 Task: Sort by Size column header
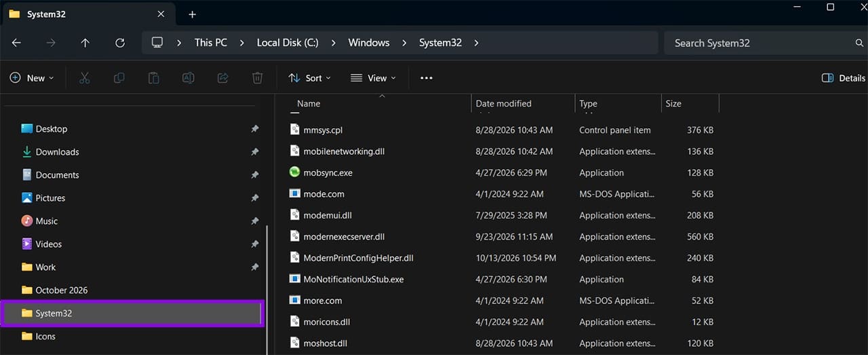[x=673, y=104]
